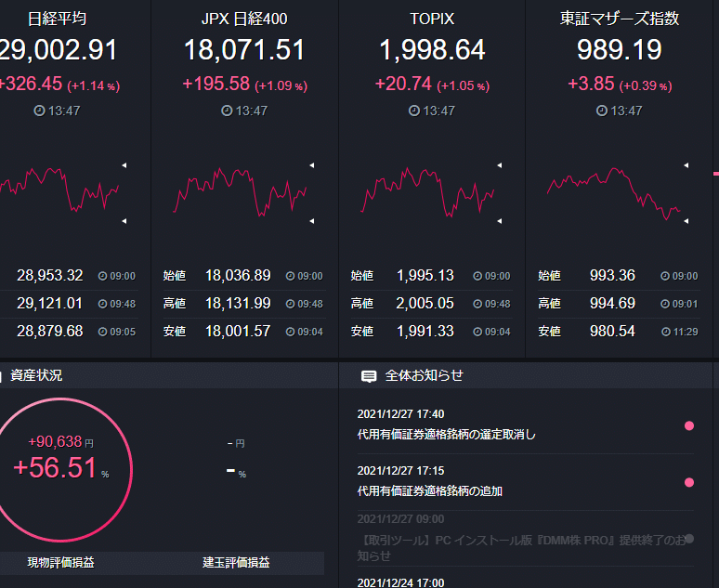Click the JPX 日経400 始値 18,036.89 row

[x=243, y=276]
